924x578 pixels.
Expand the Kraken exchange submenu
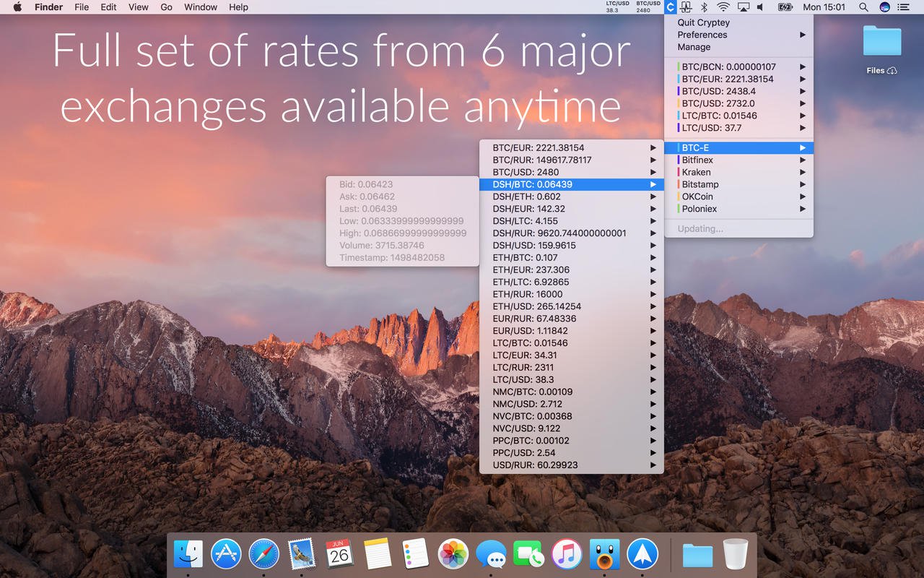point(802,172)
